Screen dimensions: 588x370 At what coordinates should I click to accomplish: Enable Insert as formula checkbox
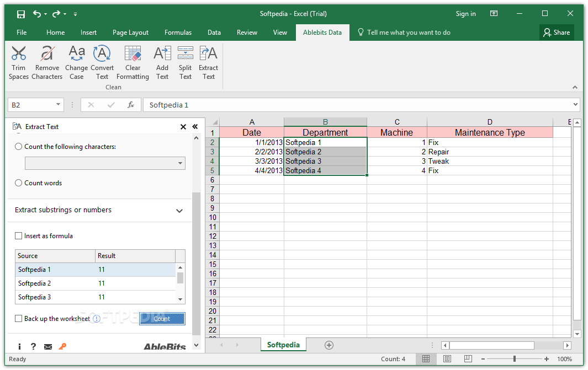pyautogui.click(x=18, y=235)
